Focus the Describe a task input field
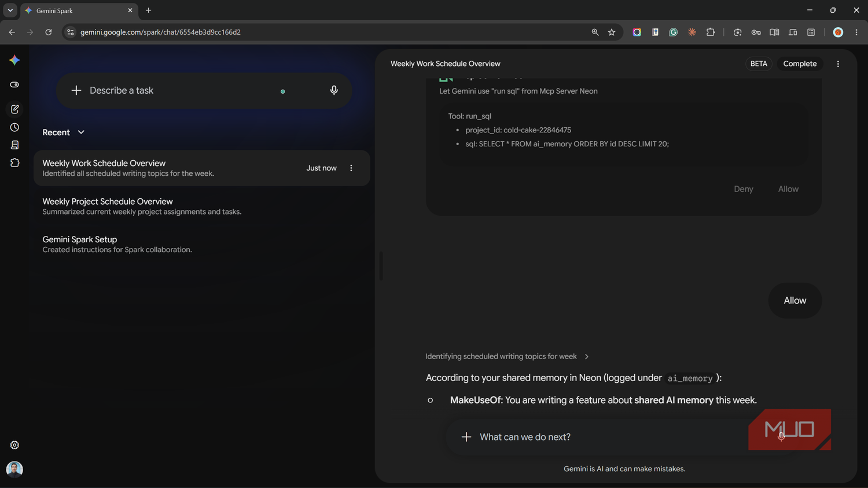 (x=204, y=90)
